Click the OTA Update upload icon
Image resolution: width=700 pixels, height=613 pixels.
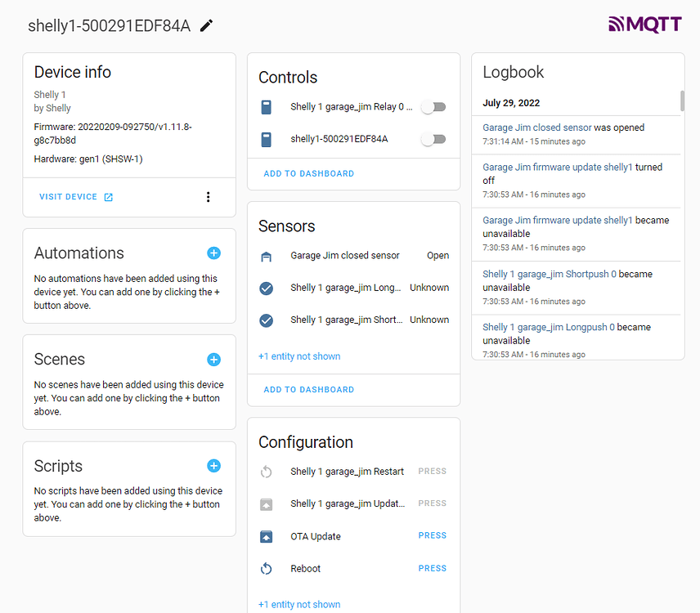point(266,536)
